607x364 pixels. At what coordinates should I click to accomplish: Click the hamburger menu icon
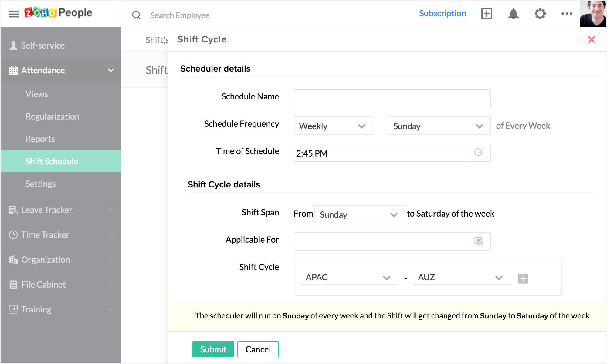14,14
